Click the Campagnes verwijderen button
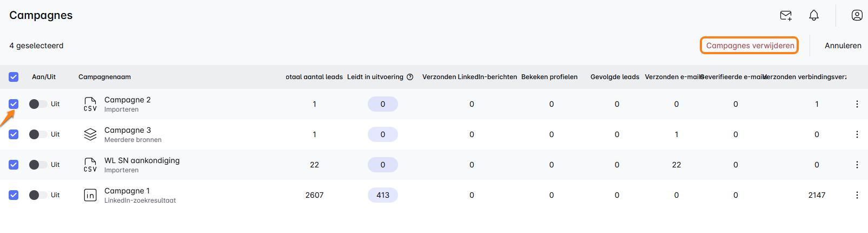This screenshot has width=868, height=233. tap(750, 46)
